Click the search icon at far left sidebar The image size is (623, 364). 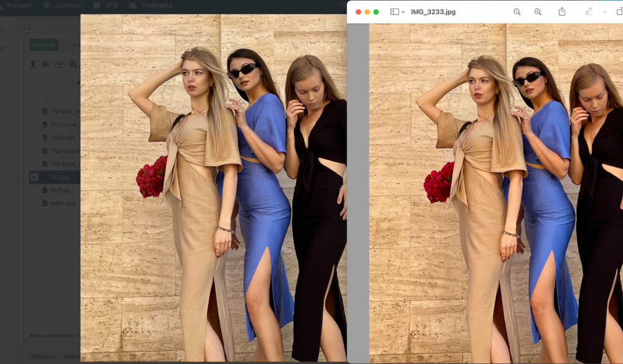pos(2,49)
